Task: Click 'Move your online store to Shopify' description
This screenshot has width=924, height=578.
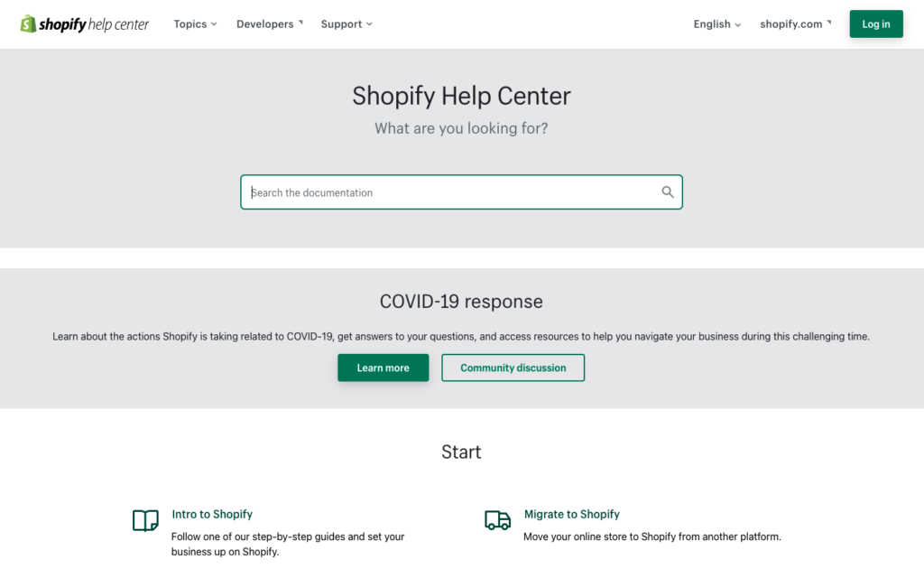Action: [x=652, y=536]
